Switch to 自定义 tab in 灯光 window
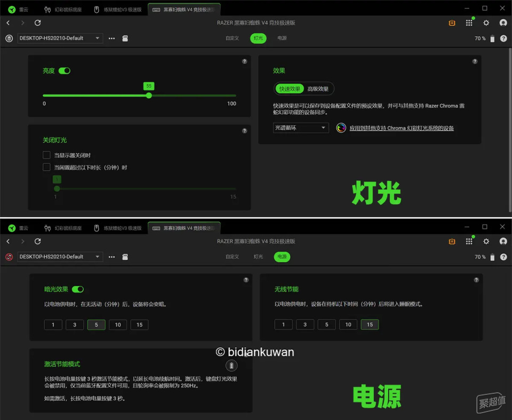The height and width of the screenshot is (420, 512). pos(232,38)
